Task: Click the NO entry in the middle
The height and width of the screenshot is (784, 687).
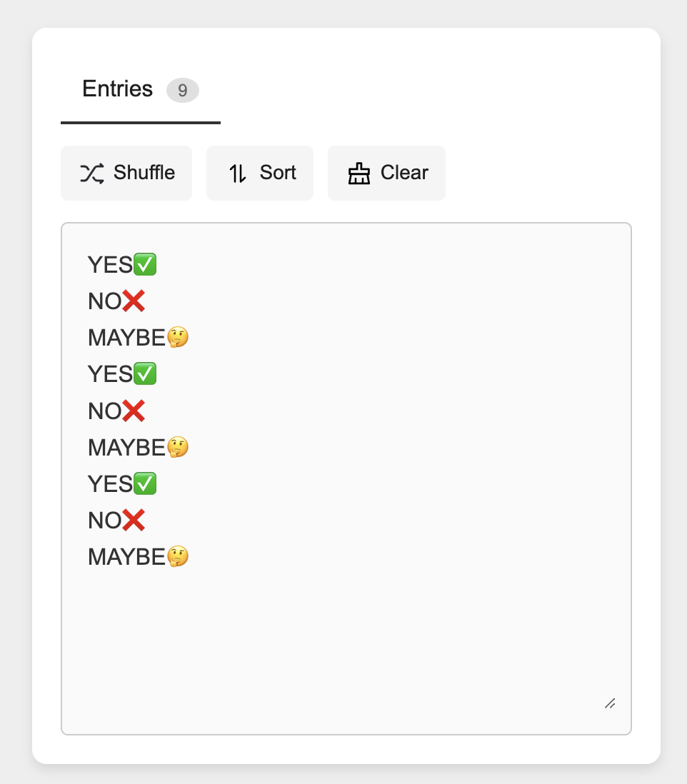Action: coord(104,411)
